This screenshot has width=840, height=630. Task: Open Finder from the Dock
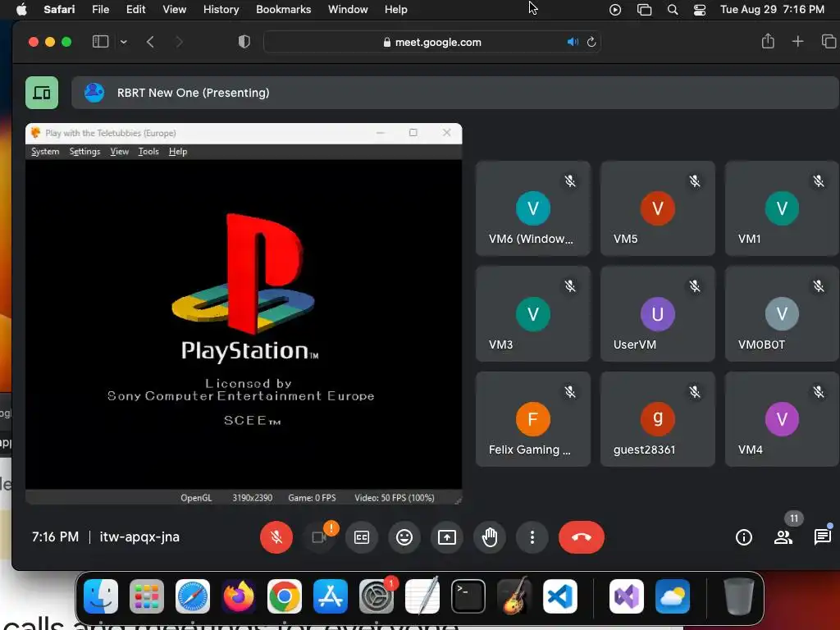(x=101, y=596)
